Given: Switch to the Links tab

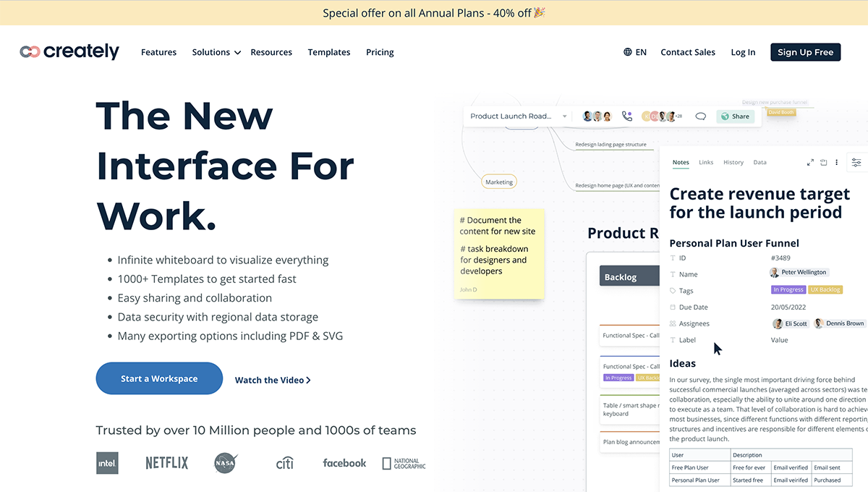Looking at the screenshot, I should click(x=706, y=162).
